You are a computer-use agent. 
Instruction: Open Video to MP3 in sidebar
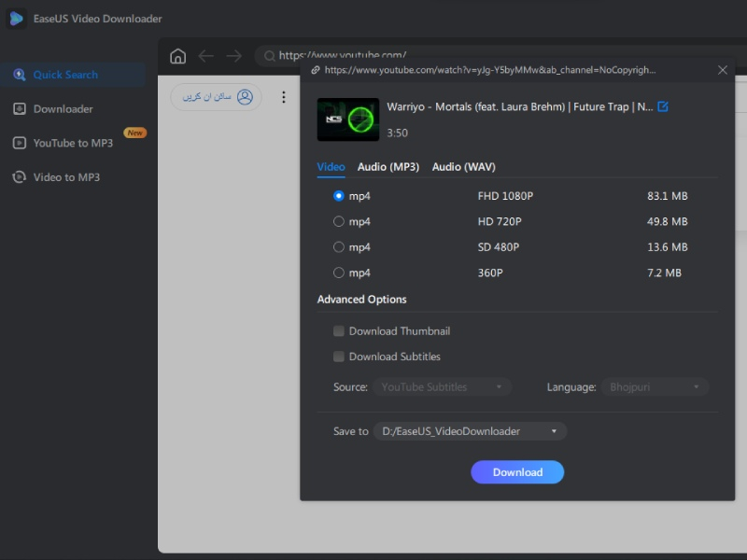[66, 177]
